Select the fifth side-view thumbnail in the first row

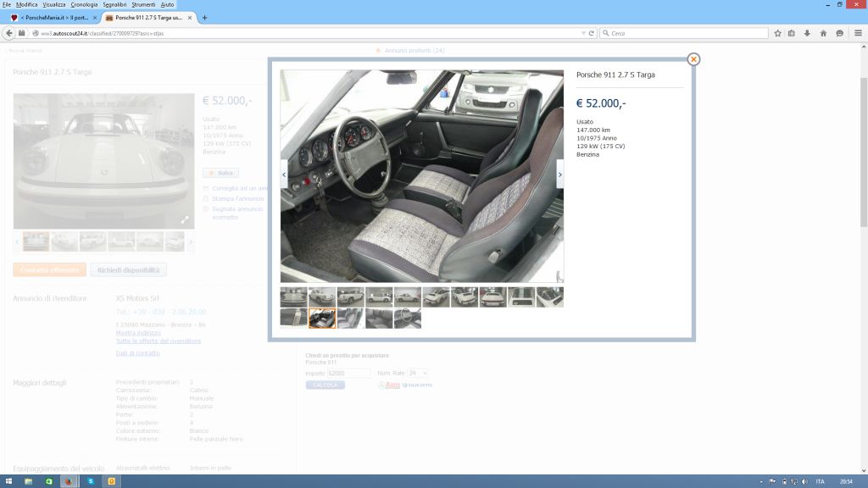(408, 297)
